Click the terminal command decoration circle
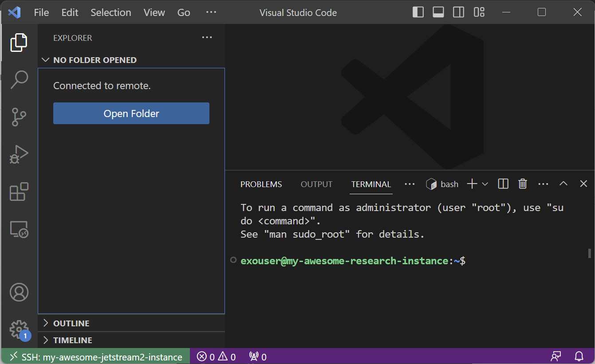This screenshot has width=595, height=364. 233,260
